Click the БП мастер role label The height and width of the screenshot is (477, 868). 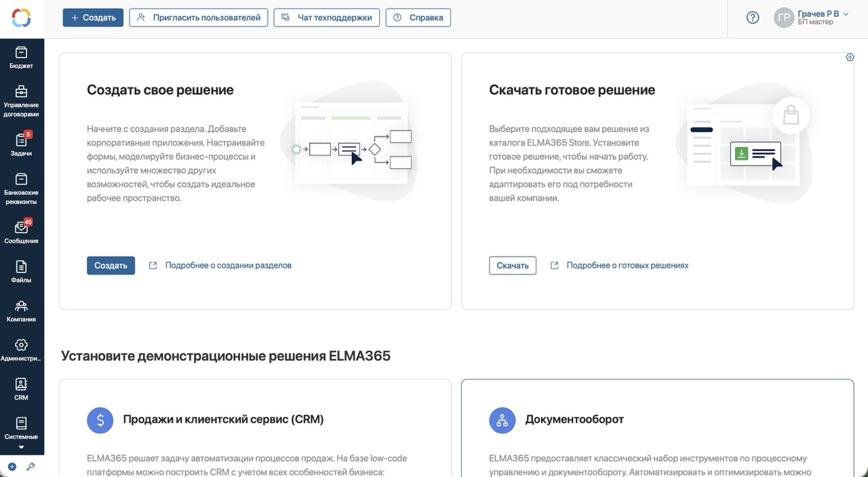click(x=815, y=22)
